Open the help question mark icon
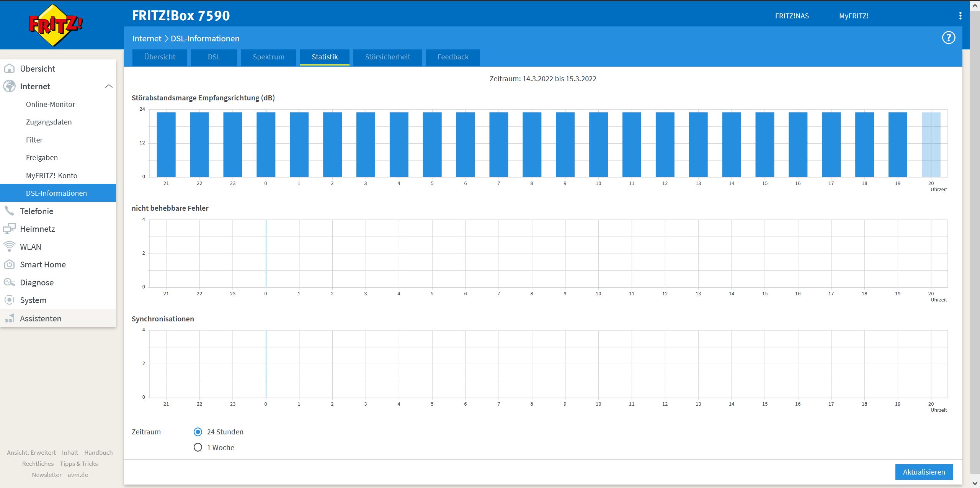 point(948,38)
